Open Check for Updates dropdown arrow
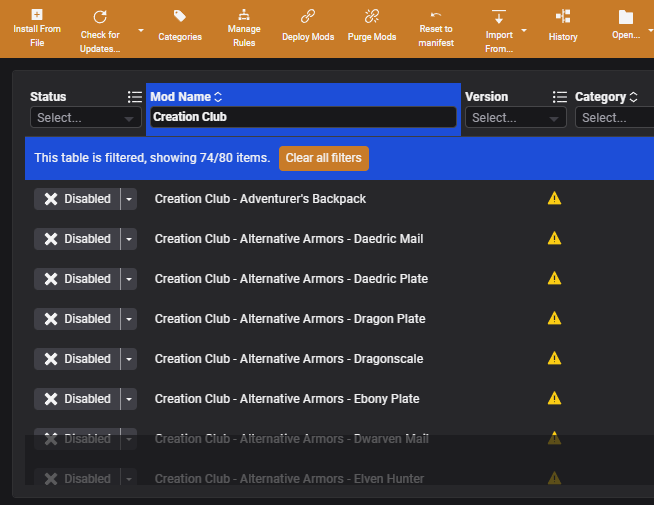Viewport: 654px width, 505px height. click(141, 30)
